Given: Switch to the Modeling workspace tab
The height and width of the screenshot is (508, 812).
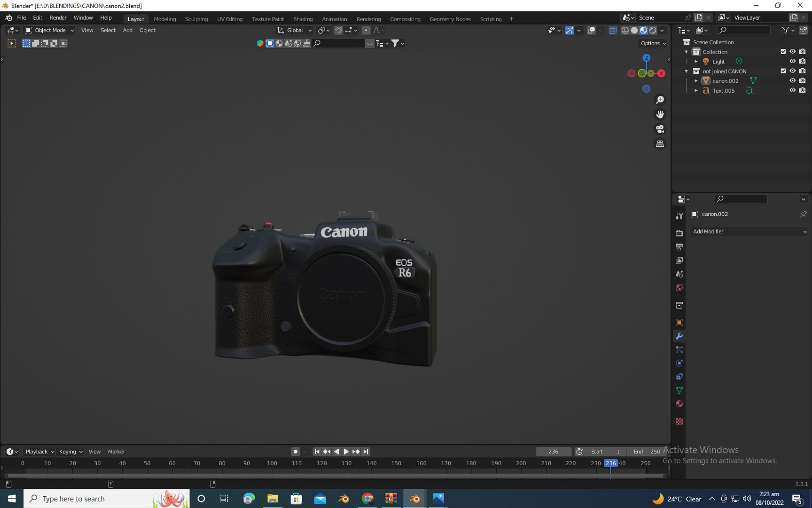Looking at the screenshot, I should point(165,19).
